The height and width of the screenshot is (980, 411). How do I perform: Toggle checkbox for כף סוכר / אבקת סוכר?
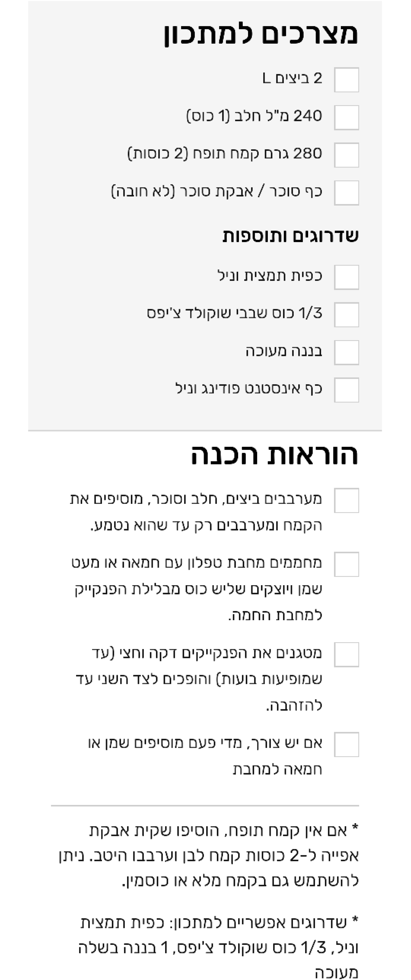[x=346, y=193]
